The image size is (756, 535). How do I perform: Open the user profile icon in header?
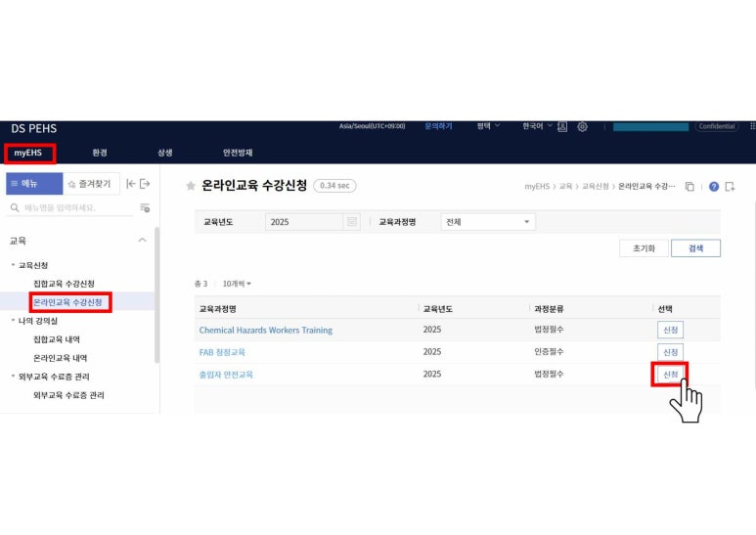(x=563, y=127)
